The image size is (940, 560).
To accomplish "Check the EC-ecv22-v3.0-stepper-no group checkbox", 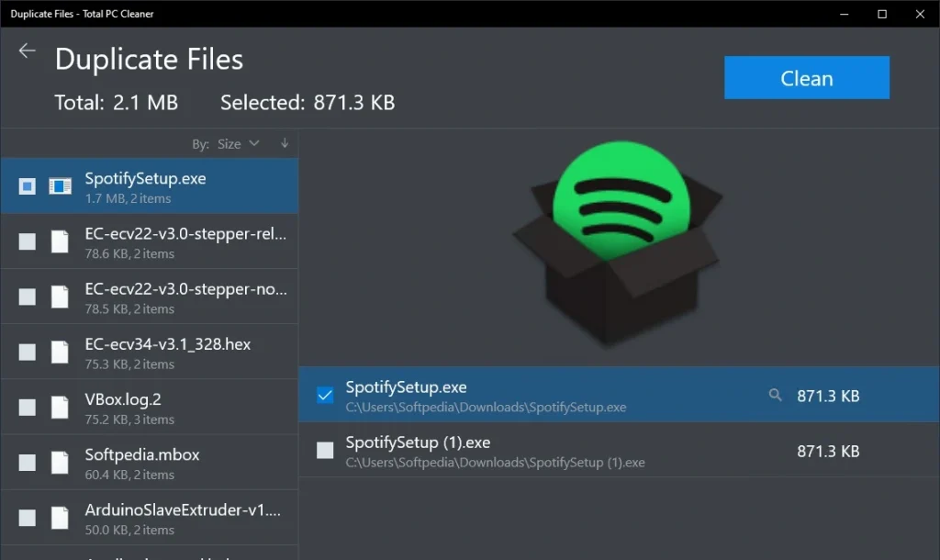I will [27, 297].
